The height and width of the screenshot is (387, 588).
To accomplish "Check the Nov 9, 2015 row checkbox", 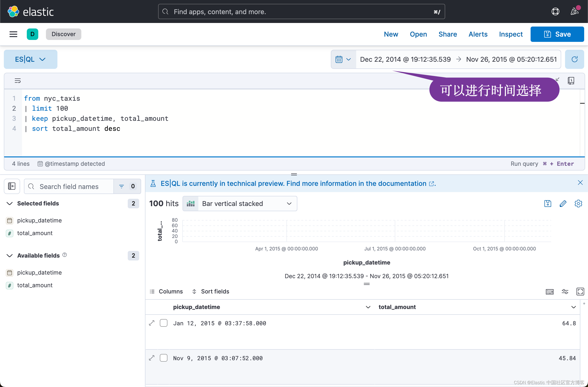I will (x=164, y=358).
